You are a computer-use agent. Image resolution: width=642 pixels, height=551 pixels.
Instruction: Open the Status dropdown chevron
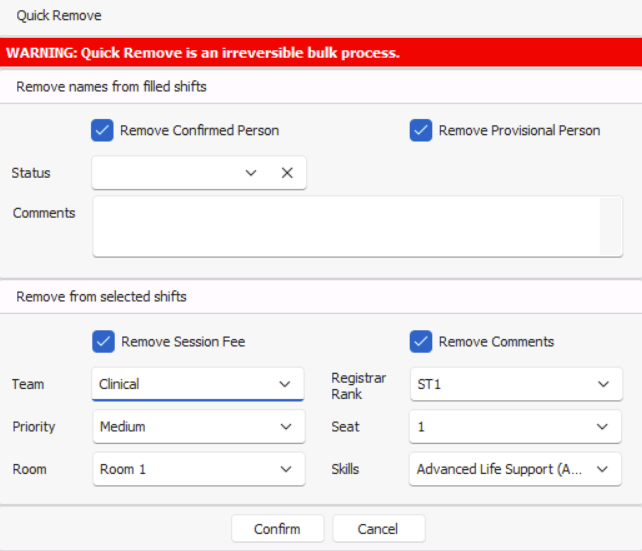pos(251,173)
